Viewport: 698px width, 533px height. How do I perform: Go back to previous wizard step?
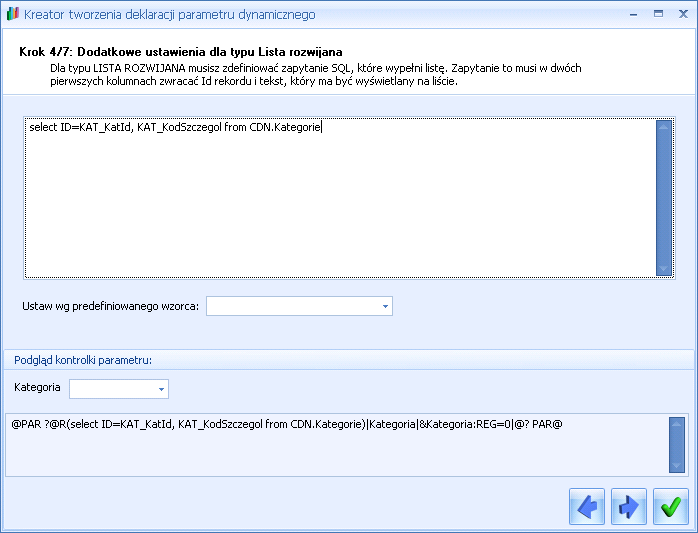pyautogui.click(x=587, y=506)
